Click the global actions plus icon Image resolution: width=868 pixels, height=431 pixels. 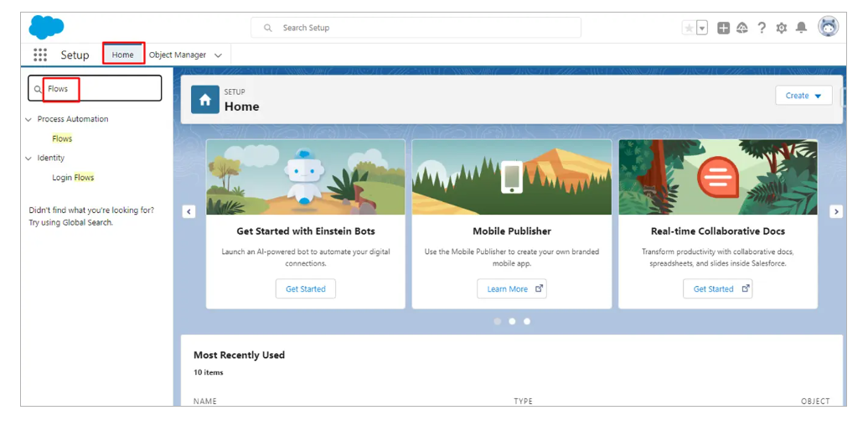point(723,29)
